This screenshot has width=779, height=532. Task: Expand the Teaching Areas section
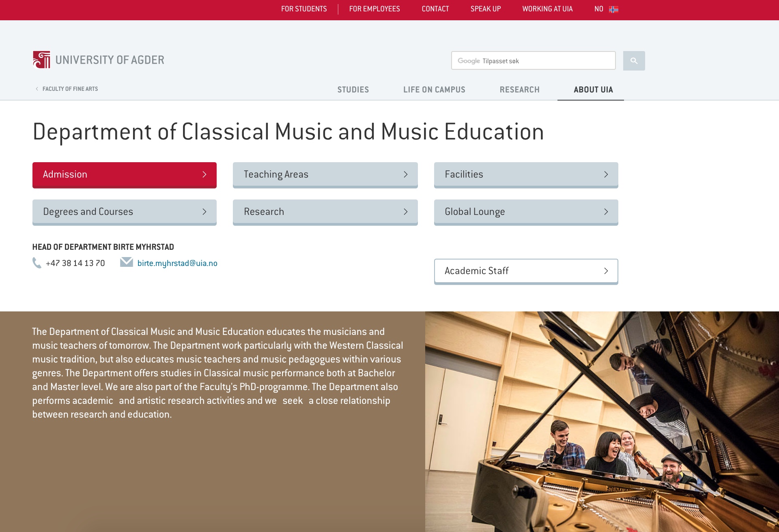[x=325, y=174]
